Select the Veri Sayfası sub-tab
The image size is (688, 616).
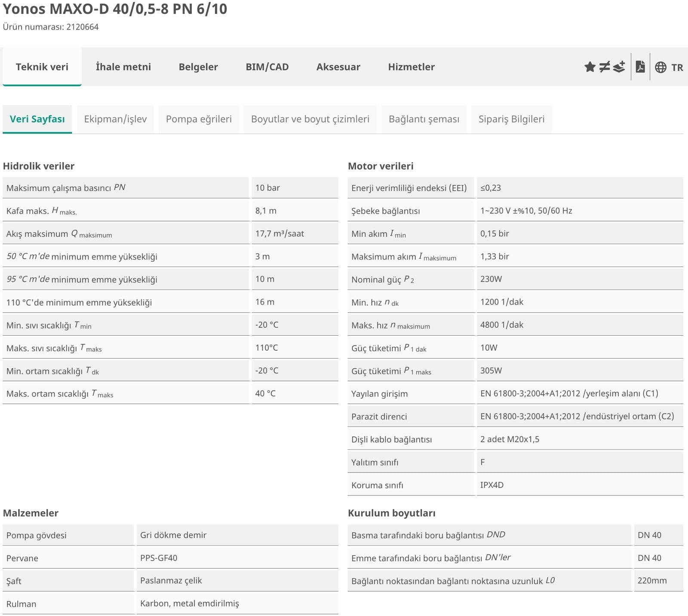tap(37, 119)
